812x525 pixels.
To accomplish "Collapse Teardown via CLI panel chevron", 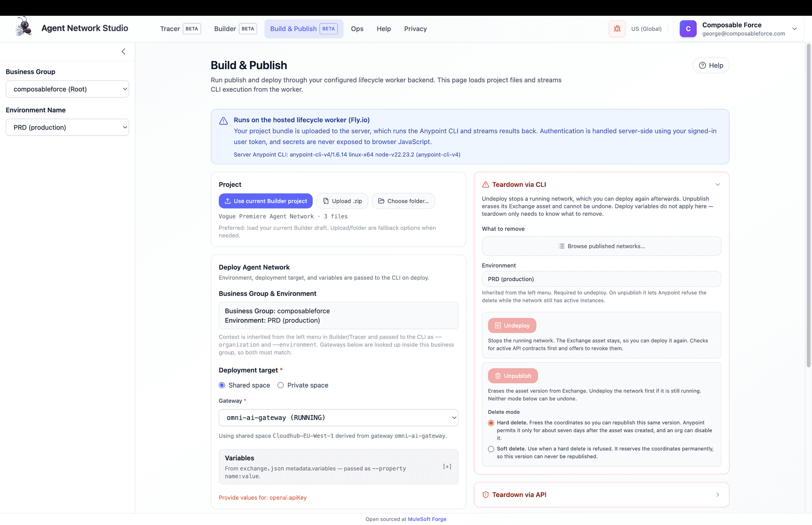I will click(718, 185).
